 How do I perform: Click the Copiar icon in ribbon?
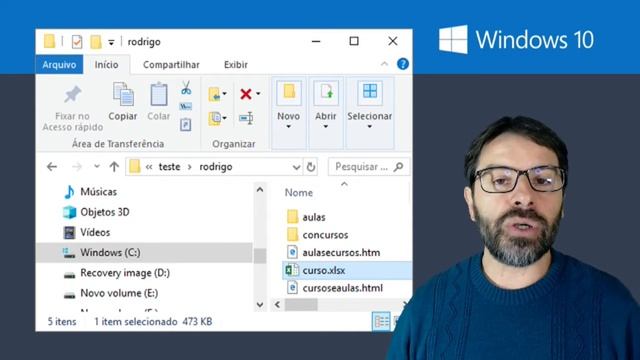click(x=123, y=94)
